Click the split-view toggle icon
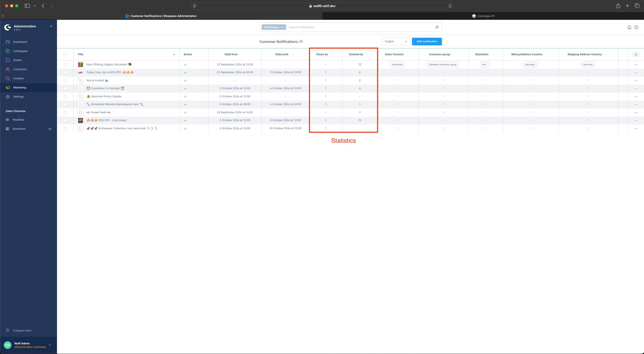Screen dimensions: 644x354 (27, 6)
